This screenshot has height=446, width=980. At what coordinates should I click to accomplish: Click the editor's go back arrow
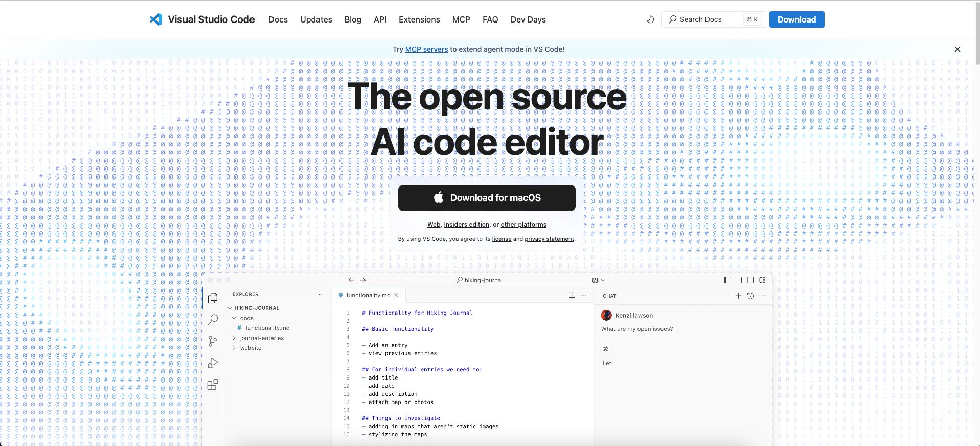[x=351, y=280]
